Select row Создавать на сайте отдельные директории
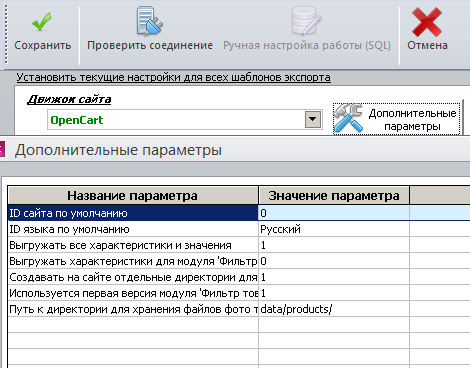This screenshot has width=470, height=368. pos(133,277)
